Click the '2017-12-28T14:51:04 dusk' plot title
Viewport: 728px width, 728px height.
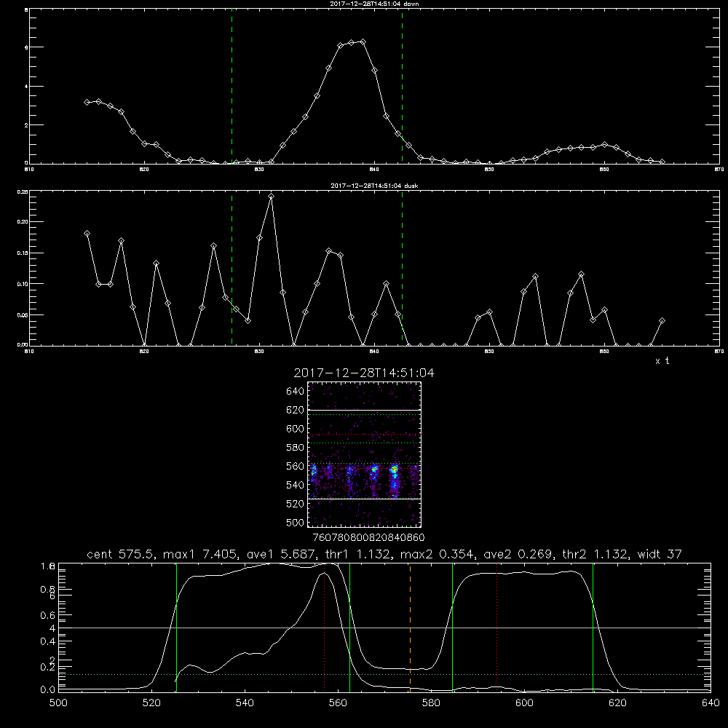click(x=374, y=186)
